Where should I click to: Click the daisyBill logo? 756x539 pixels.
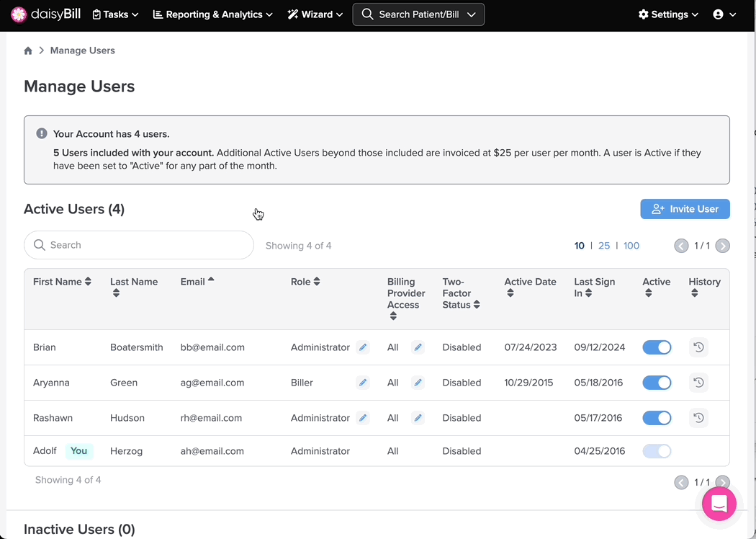click(46, 14)
